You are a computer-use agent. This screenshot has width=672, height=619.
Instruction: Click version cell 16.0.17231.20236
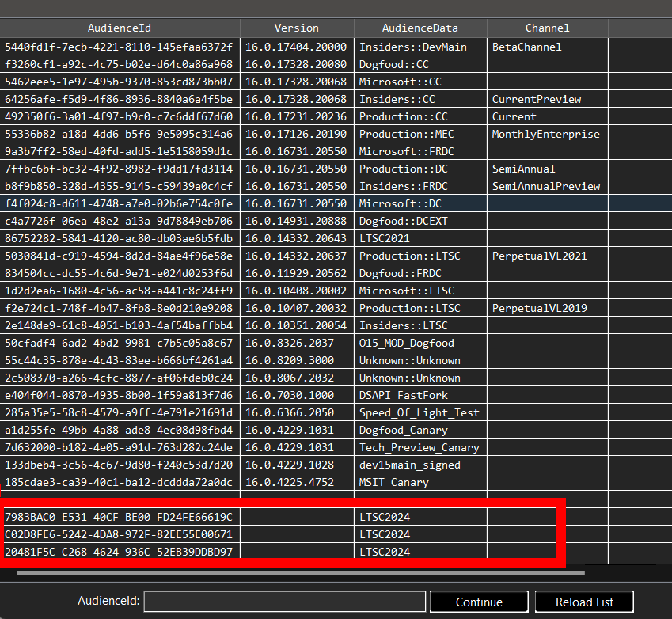tap(297, 116)
